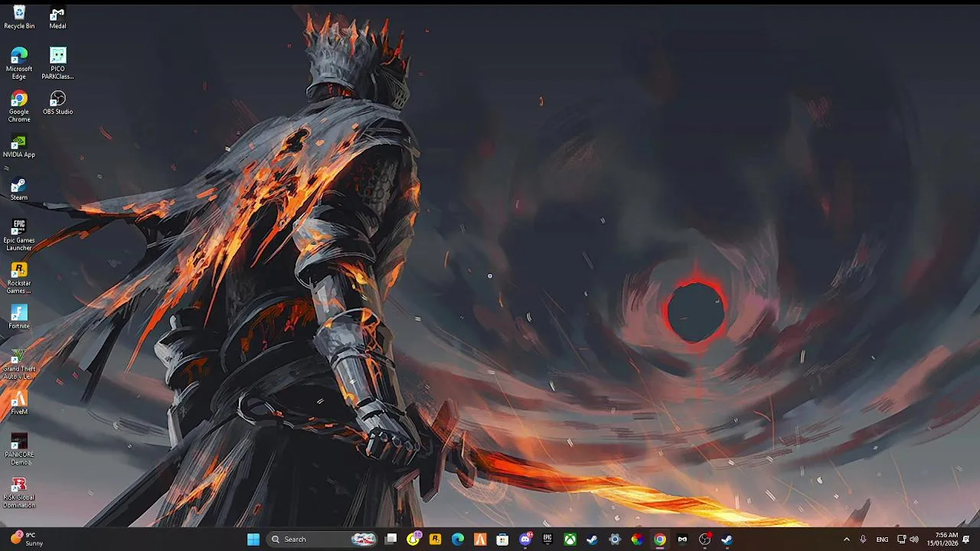This screenshot has height=551, width=980.
Task: Select the Grand Theft Auto V desktop shortcut
Action: point(19,364)
